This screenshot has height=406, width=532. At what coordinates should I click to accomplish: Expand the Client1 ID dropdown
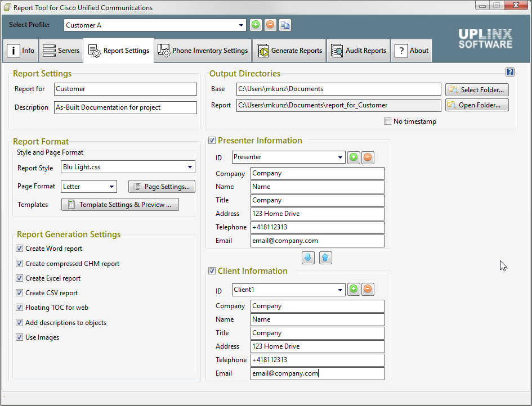coord(340,290)
